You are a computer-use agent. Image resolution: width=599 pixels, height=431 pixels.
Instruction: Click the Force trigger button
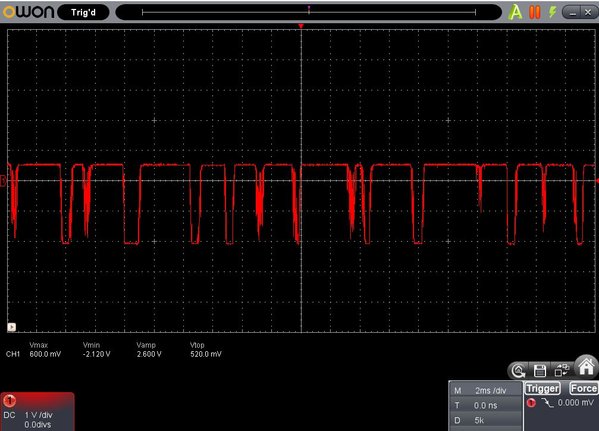tap(584, 389)
